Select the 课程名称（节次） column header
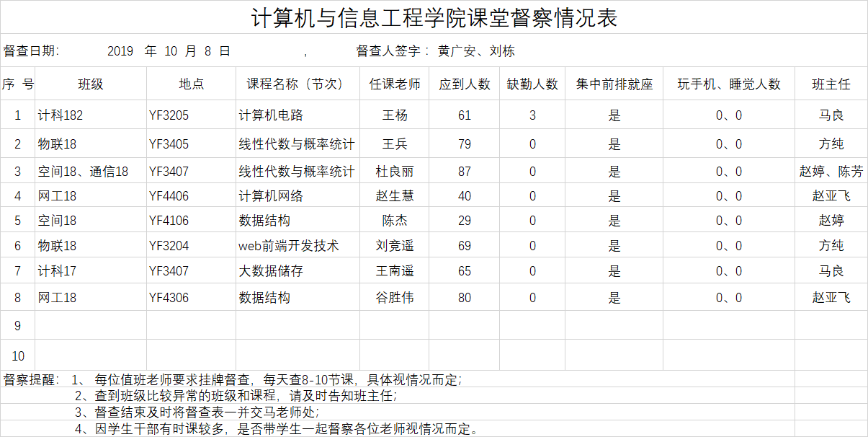The image size is (868, 437). [297, 84]
